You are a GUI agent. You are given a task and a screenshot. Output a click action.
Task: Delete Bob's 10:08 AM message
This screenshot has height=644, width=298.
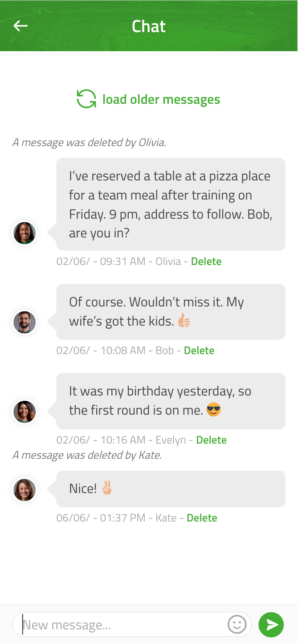pyautogui.click(x=199, y=351)
